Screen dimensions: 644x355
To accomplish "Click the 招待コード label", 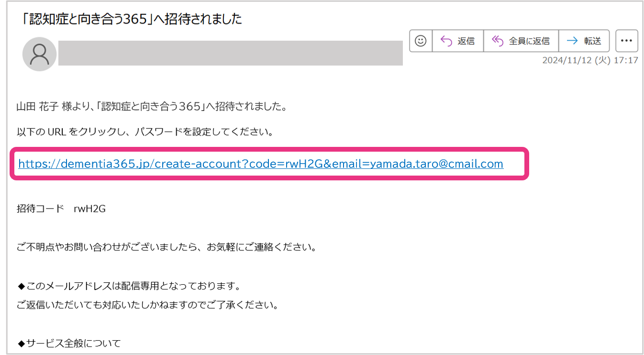I will point(40,209).
